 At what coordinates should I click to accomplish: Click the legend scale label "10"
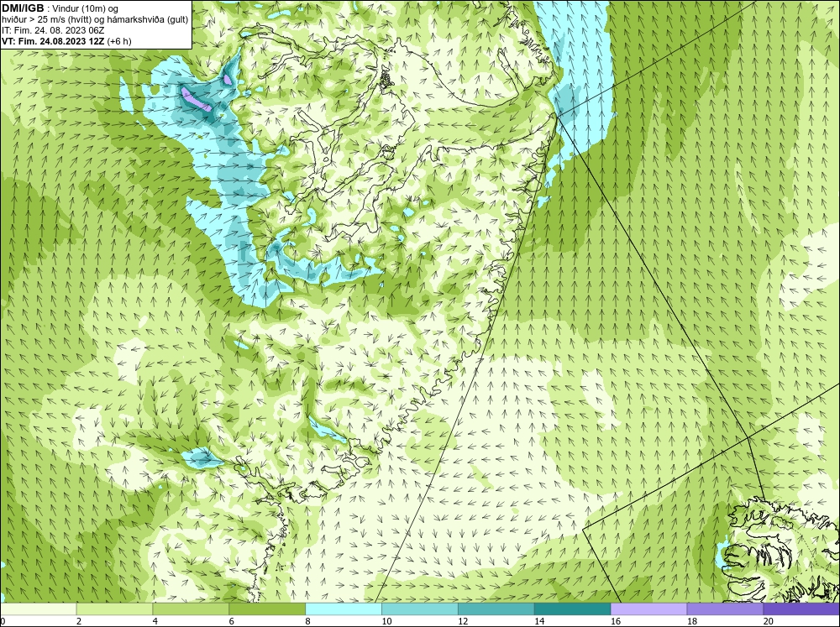pos(386,621)
